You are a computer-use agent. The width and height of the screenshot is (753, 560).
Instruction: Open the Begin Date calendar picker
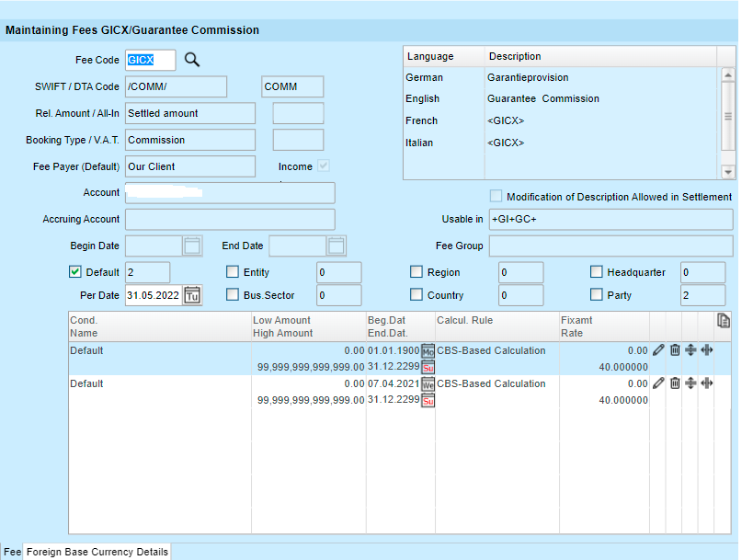pos(192,246)
